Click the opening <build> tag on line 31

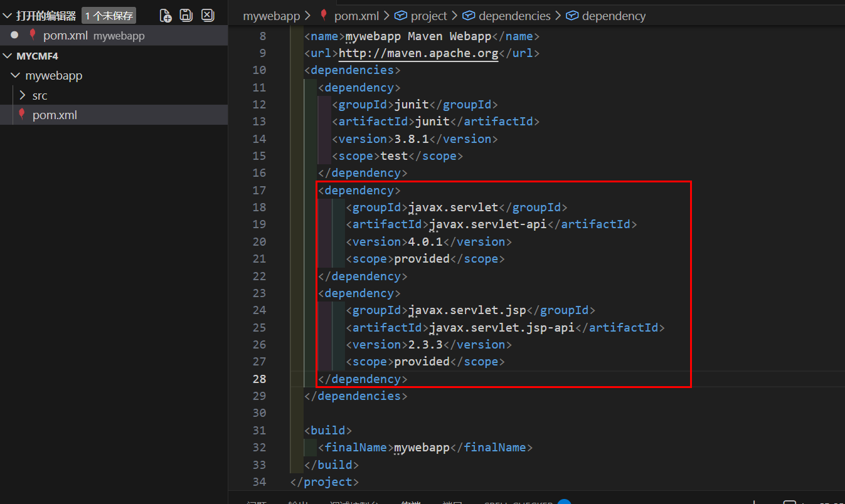(328, 430)
